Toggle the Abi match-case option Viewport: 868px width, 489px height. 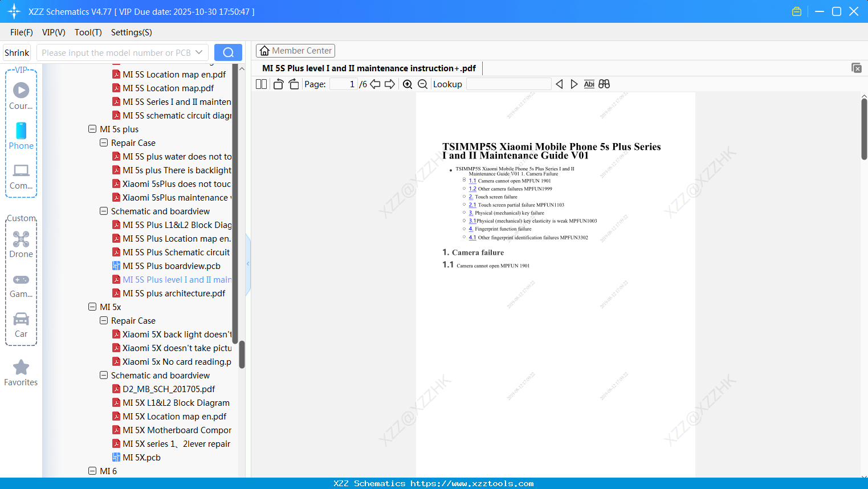[x=589, y=84]
